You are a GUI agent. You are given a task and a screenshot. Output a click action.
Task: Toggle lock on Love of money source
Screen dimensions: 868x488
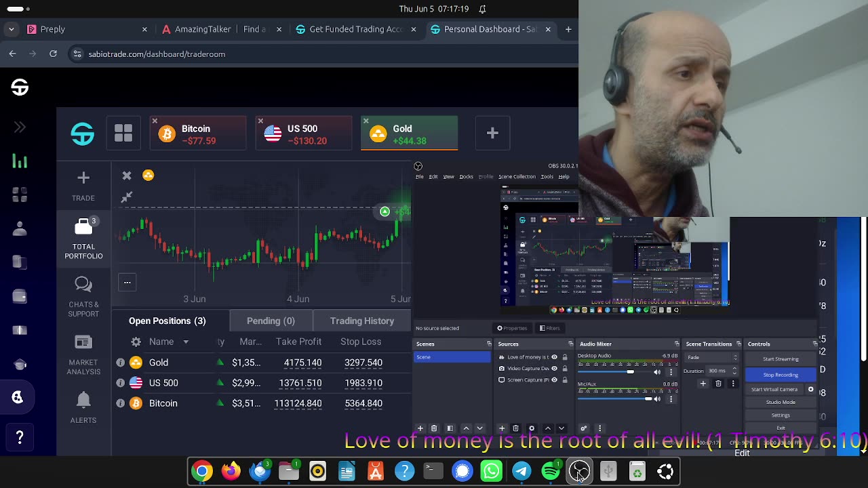pyautogui.click(x=564, y=357)
